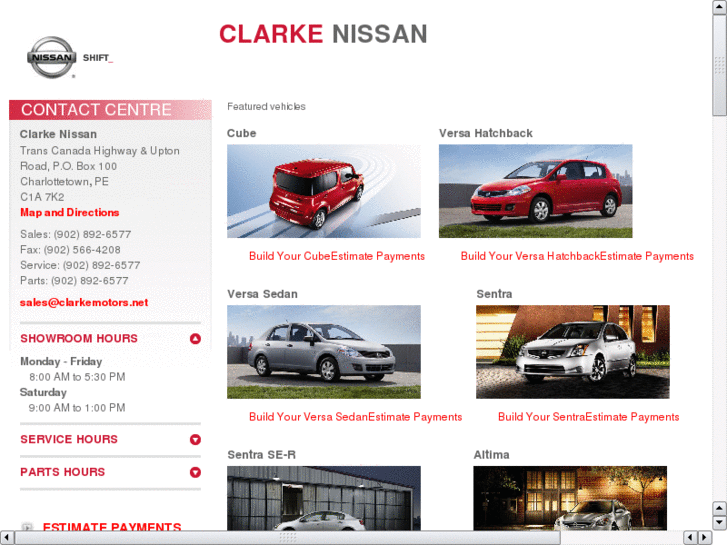Screen dimensions: 727x545
Task: Click the Nissan logo badge
Action: click(51, 58)
